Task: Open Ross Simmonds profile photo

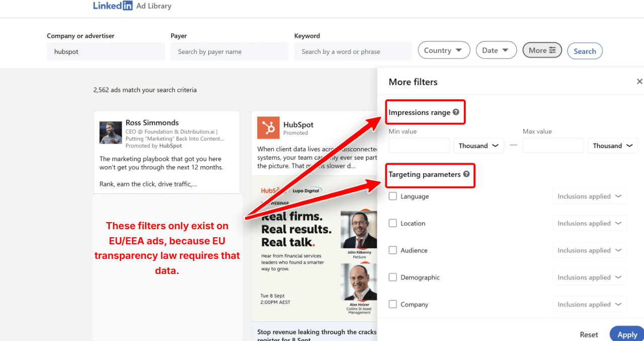Action: click(x=111, y=132)
